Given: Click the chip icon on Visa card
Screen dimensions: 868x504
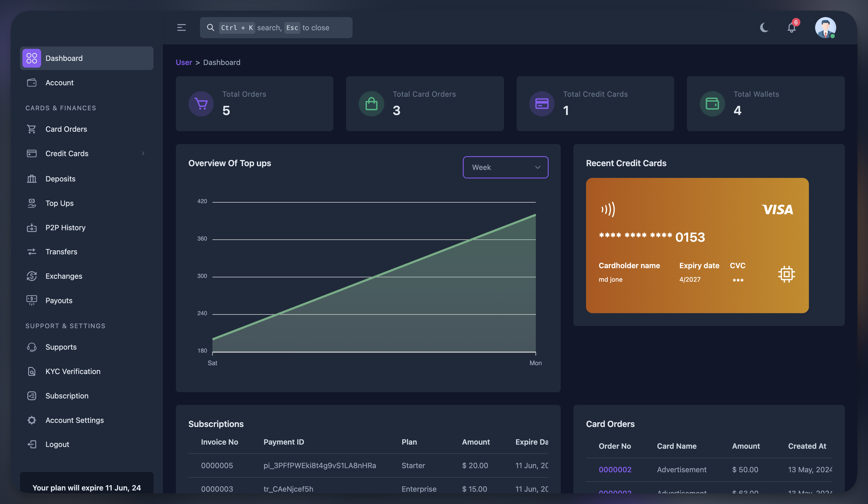Looking at the screenshot, I should tap(786, 274).
